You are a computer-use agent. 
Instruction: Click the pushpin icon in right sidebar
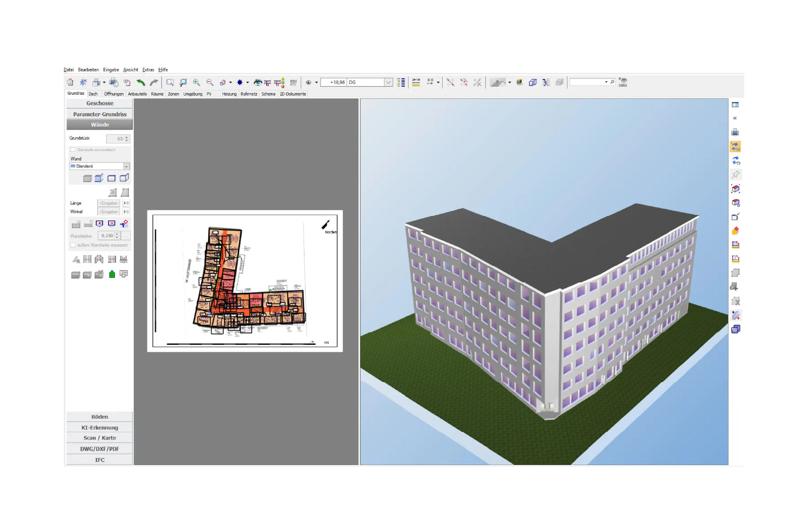[x=735, y=175]
